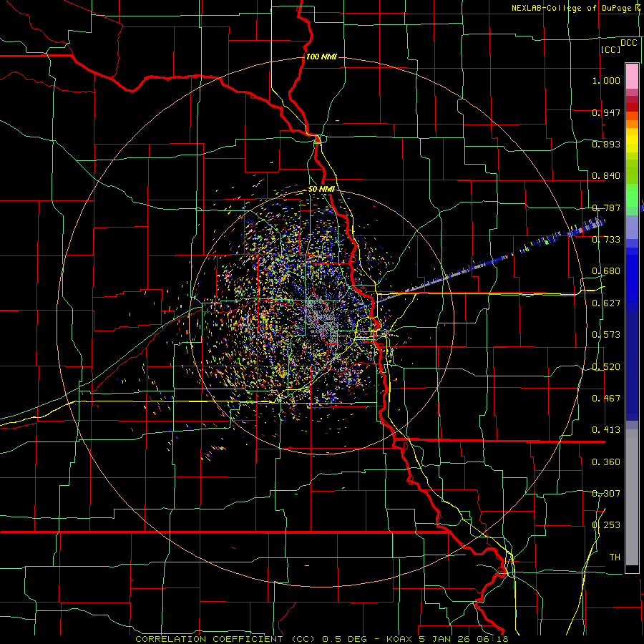Pick the bright green color bar segment
This screenshot has width=644, height=644.
[632, 195]
